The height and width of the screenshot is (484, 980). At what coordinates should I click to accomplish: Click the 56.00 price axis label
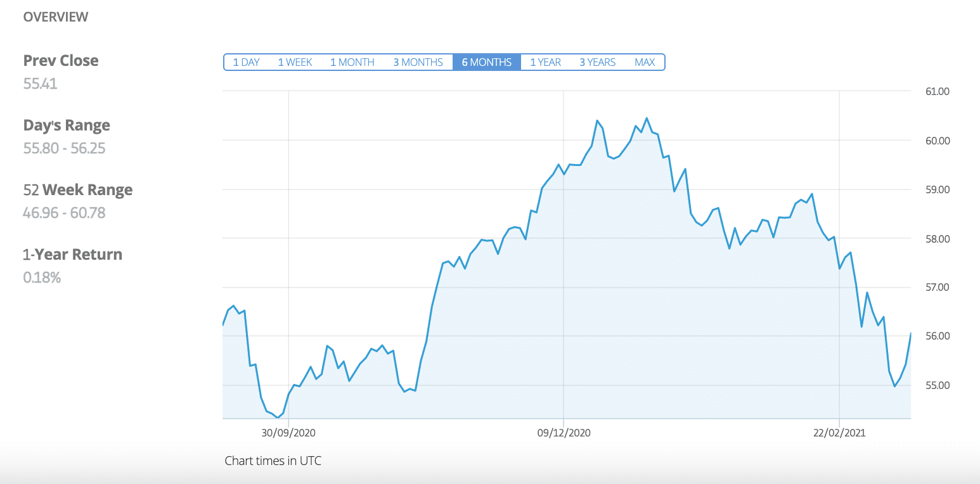point(938,336)
